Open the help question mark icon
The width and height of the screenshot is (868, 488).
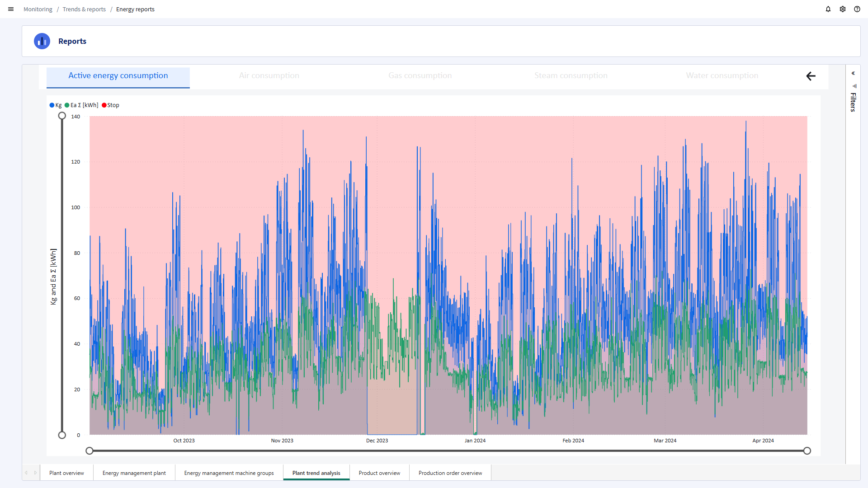(857, 9)
